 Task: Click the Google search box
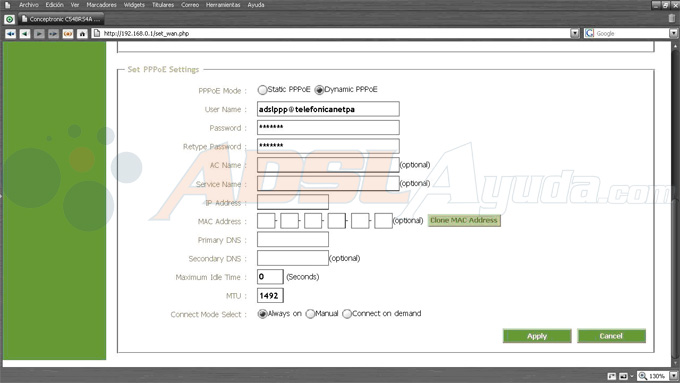click(x=631, y=33)
